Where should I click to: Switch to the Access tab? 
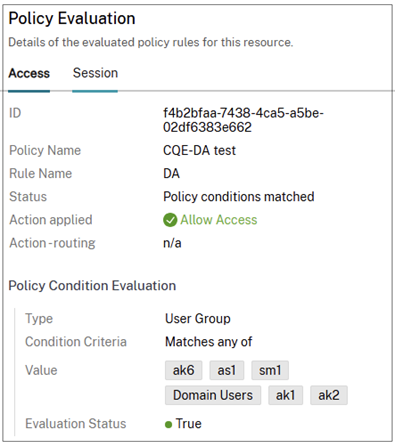[x=29, y=73]
